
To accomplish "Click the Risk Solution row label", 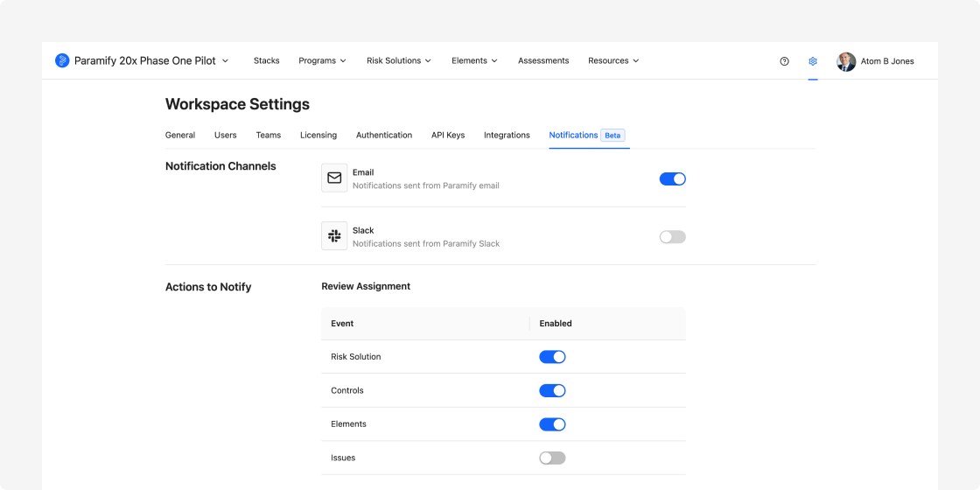I will 355,357.
